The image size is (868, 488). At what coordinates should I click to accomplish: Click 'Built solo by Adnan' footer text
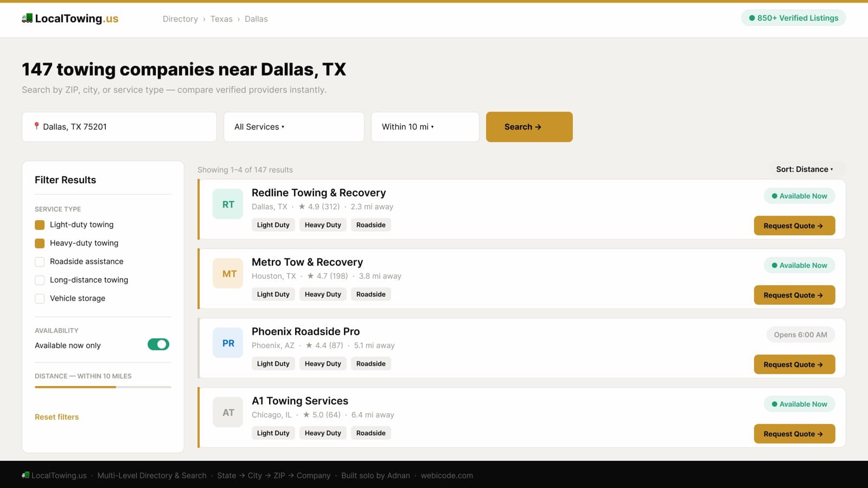click(x=375, y=476)
